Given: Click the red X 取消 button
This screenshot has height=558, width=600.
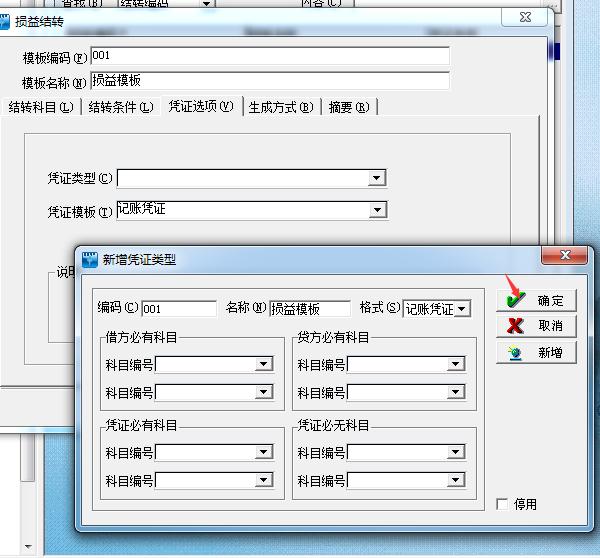Looking at the screenshot, I should click(x=536, y=326).
